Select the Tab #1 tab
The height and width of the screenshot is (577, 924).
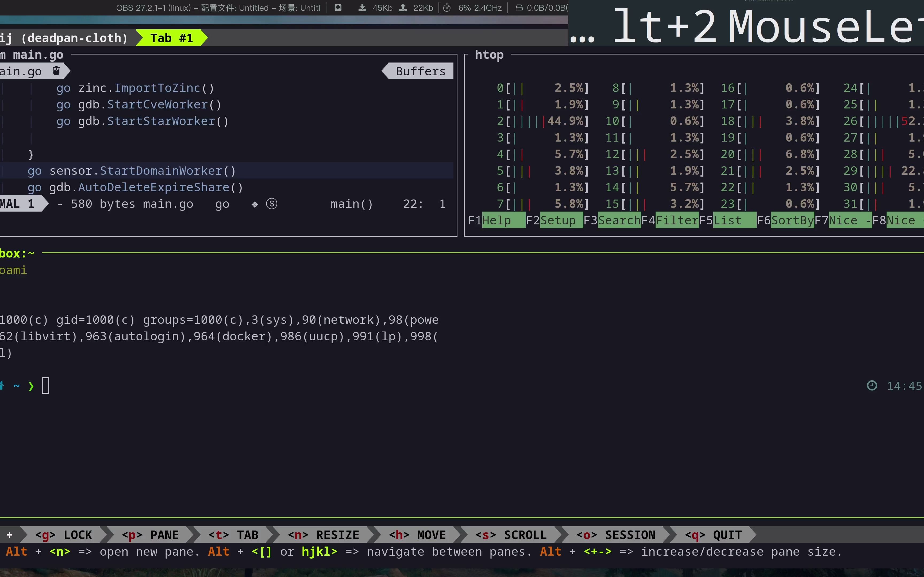(171, 38)
